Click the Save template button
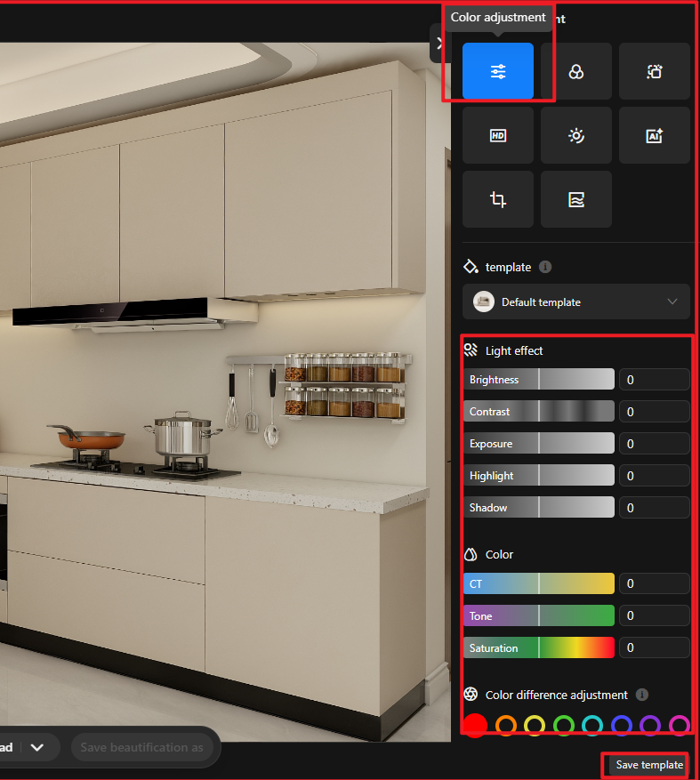Image resolution: width=700 pixels, height=780 pixels. click(648, 765)
